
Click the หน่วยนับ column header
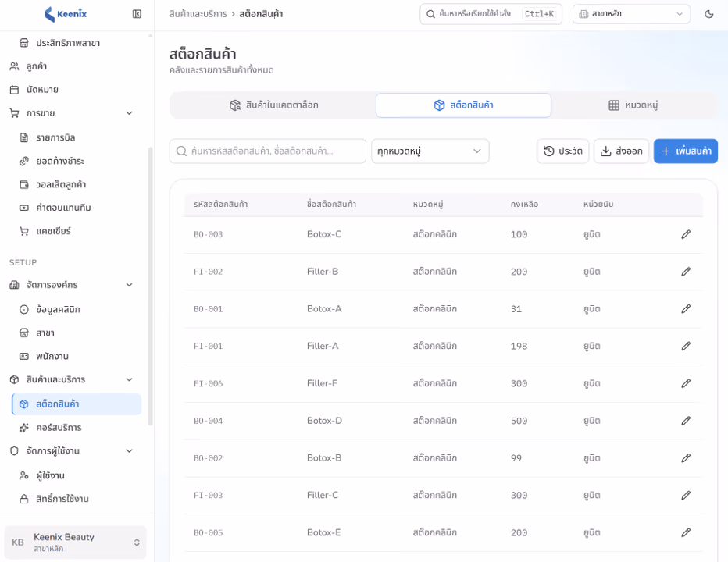pos(598,205)
